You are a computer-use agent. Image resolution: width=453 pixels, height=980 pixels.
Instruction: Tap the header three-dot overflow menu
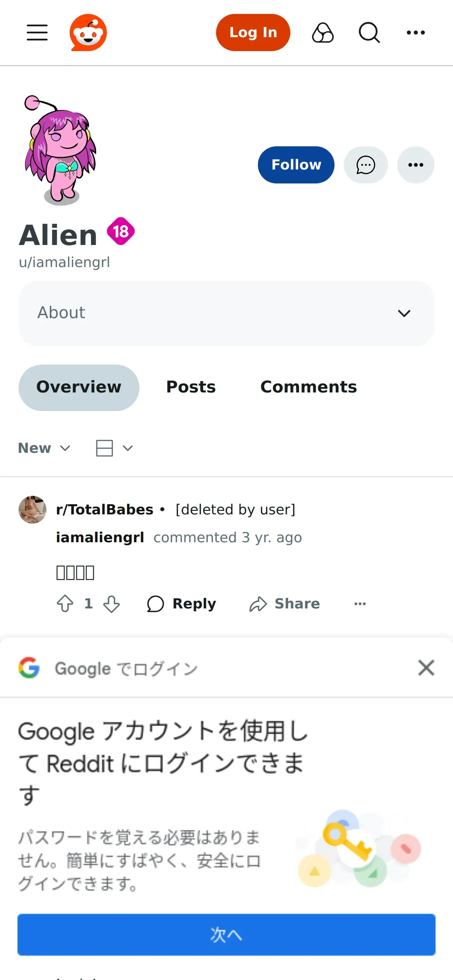(415, 33)
